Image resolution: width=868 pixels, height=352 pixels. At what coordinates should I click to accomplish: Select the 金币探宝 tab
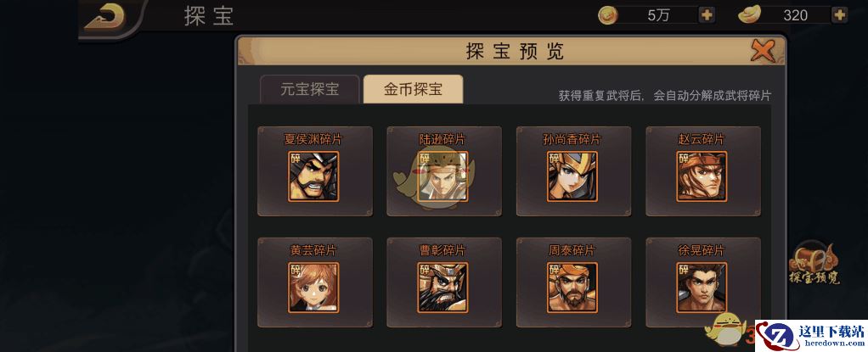click(413, 89)
